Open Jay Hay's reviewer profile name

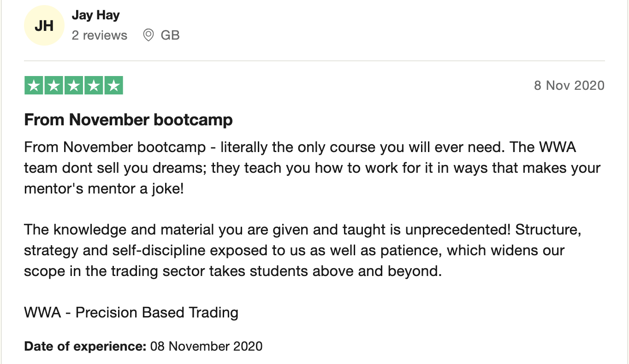pyautogui.click(x=95, y=15)
